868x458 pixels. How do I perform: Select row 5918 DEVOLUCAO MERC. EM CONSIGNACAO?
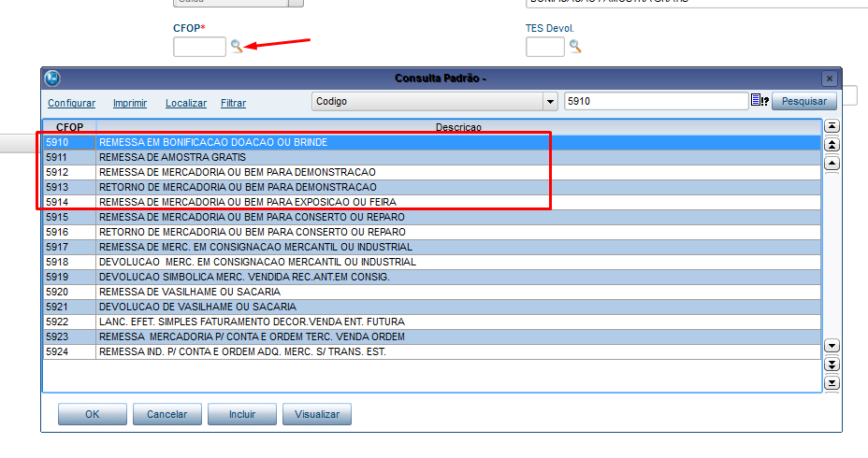click(432, 262)
